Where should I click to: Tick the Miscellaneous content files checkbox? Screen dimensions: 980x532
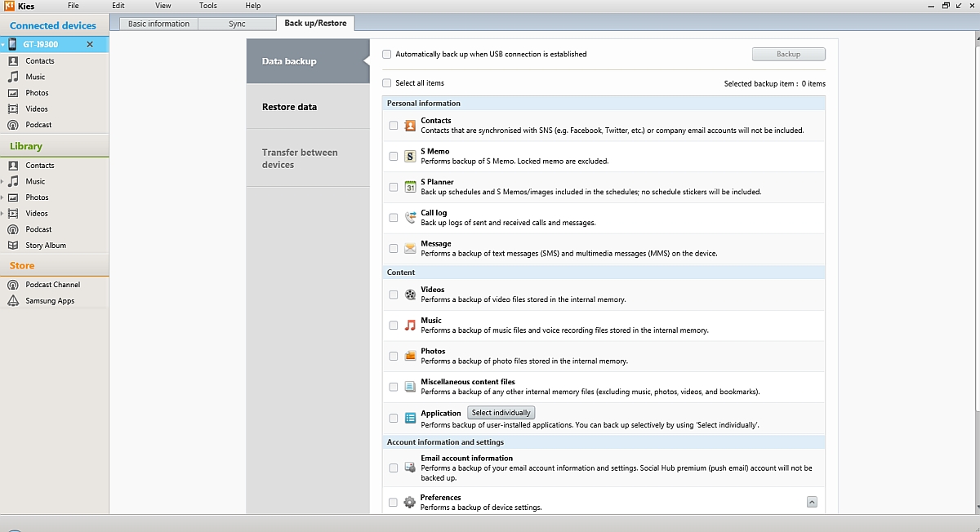pyautogui.click(x=394, y=387)
